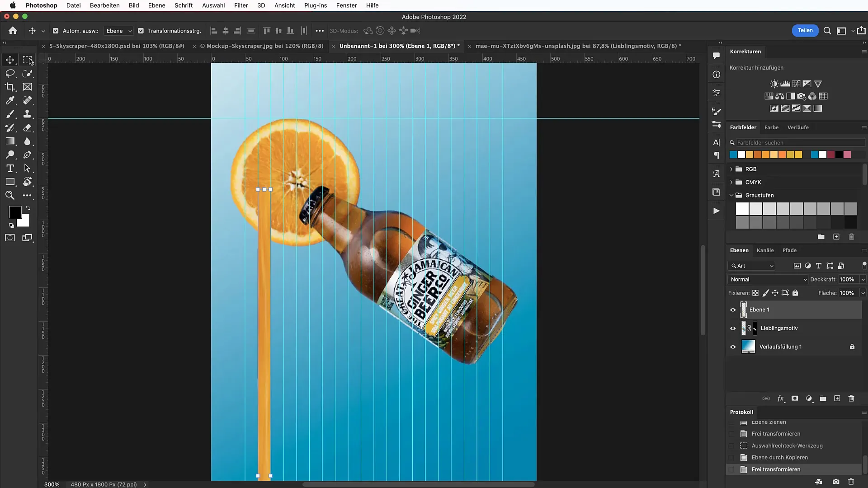Select the Frame tool
The image size is (868, 488).
pos(27,87)
